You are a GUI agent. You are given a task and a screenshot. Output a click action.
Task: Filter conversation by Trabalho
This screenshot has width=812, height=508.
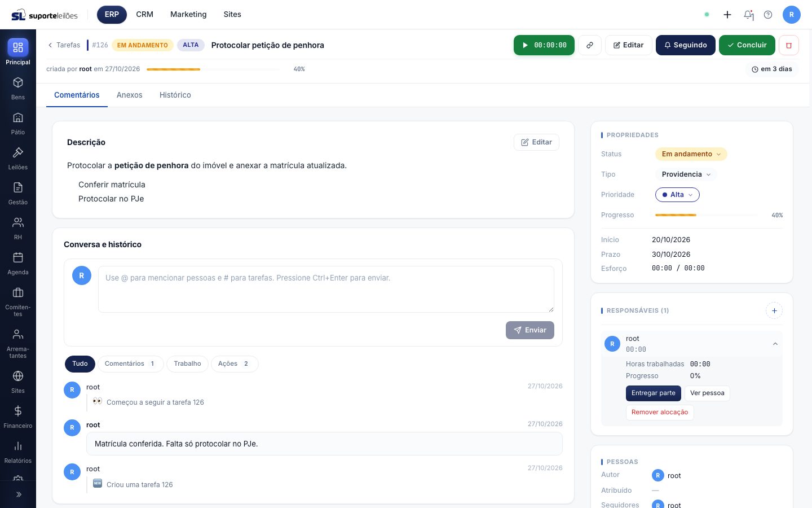187,364
